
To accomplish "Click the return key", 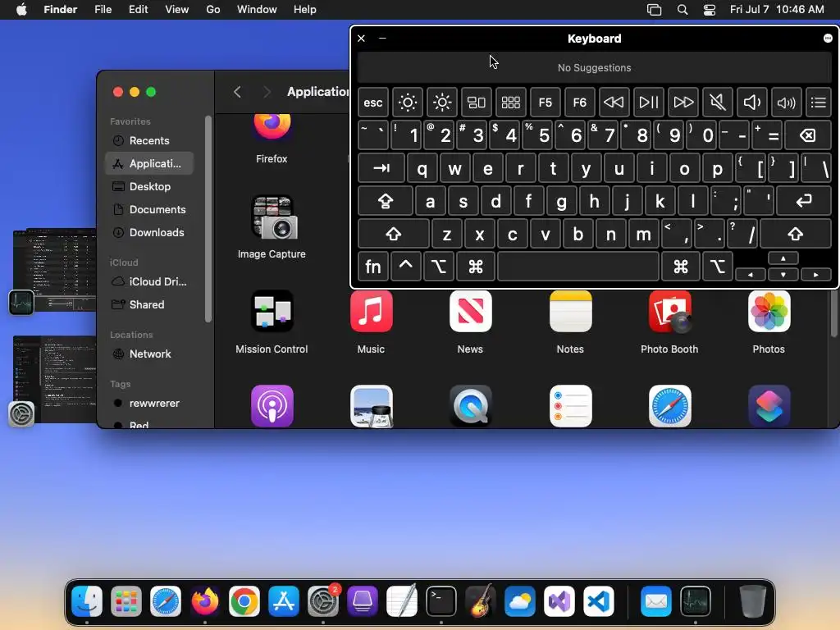I will (x=804, y=202).
